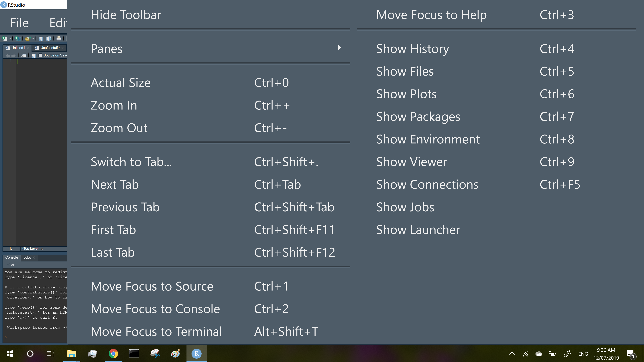Select Hide Toolbar from the menu

tap(126, 14)
